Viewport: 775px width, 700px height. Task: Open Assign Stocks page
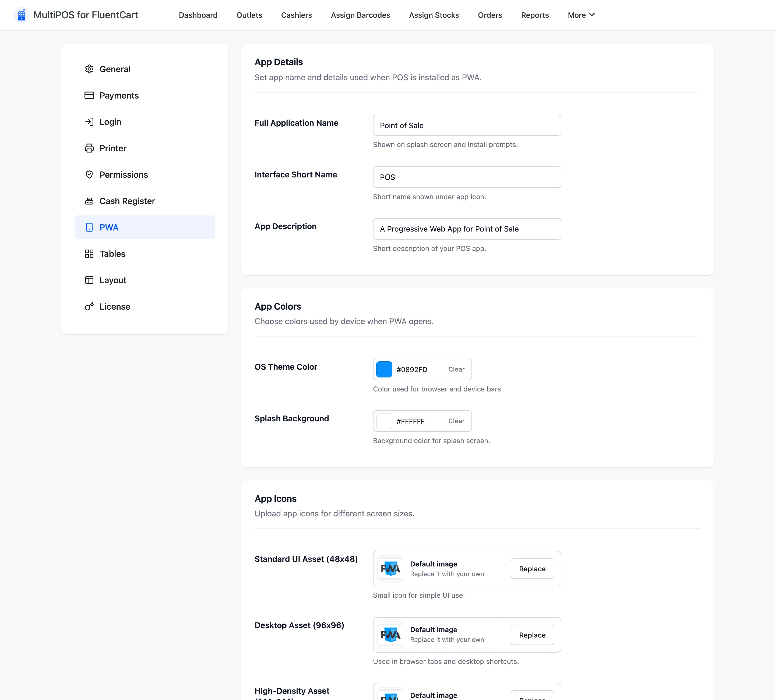click(434, 15)
